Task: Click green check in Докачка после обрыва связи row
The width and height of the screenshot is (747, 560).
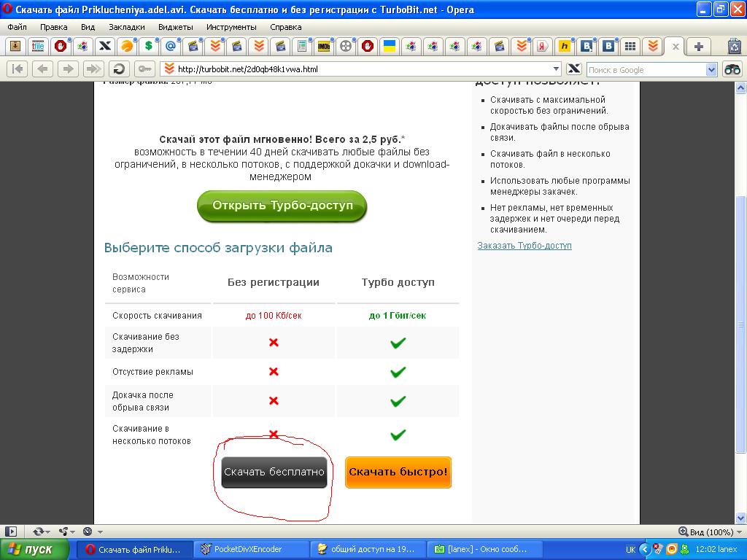Action: pos(398,401)
